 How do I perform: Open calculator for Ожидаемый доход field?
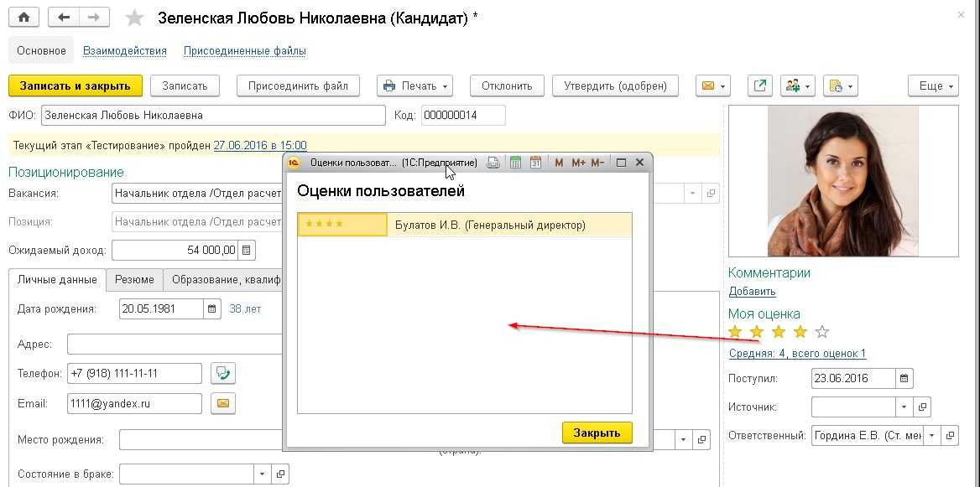point(247,250)
